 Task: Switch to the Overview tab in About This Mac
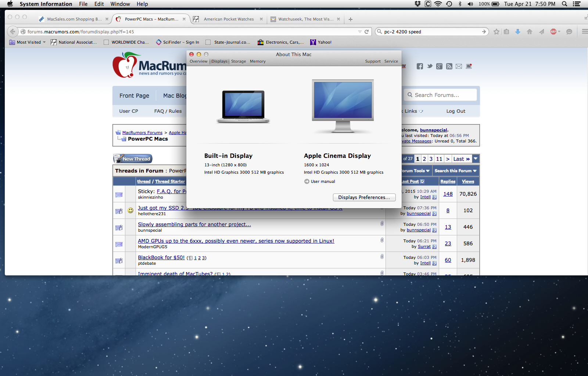[198, 61]
